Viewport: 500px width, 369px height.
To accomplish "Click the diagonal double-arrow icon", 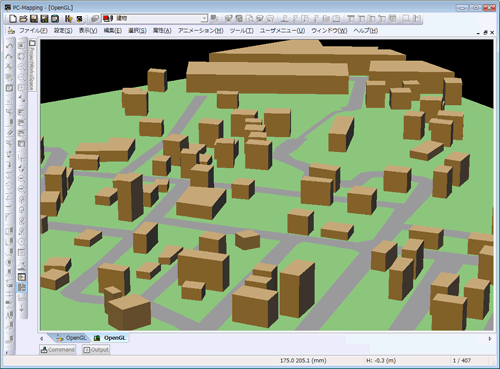I will [21, 99].
